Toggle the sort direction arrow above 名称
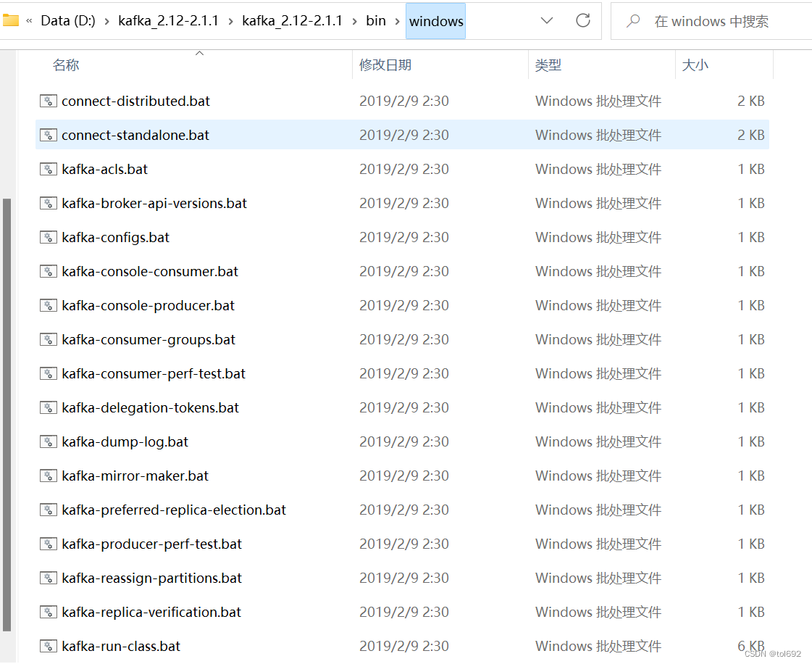Screen dimensions: 812x664 coord(199,54)
